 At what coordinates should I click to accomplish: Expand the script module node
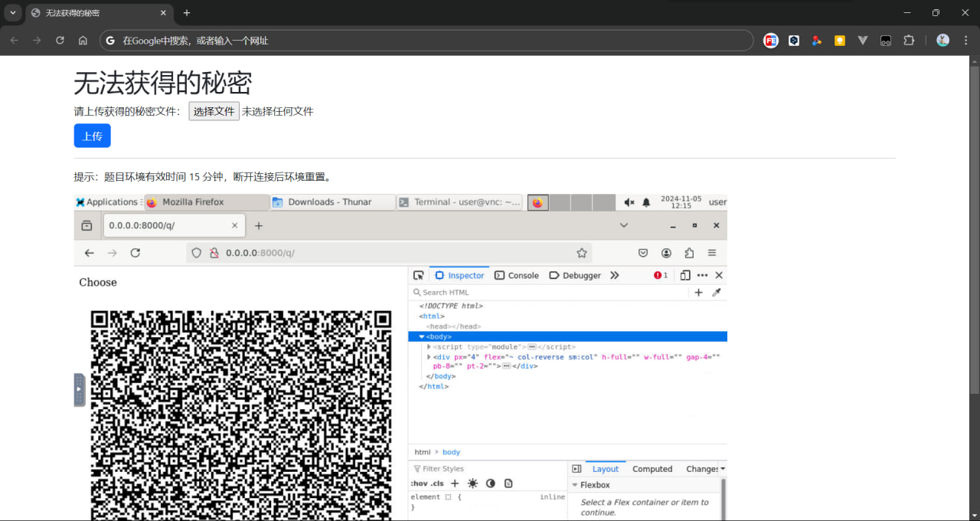coord(429,347)
